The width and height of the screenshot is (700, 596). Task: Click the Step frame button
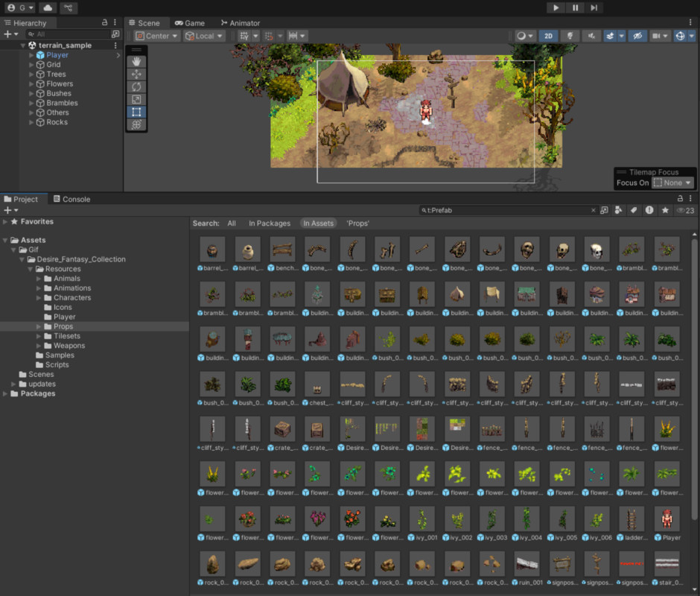(x=594, y=7)
